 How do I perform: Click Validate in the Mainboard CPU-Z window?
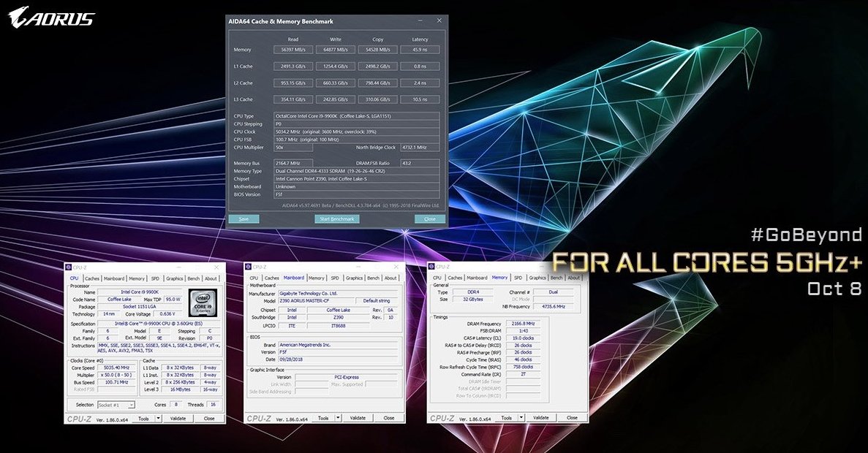358,418
